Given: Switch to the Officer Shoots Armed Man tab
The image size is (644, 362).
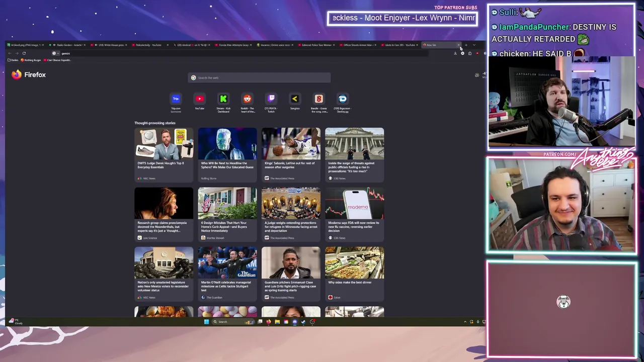Looking at the screenshot, I should pyautogui.click(x=358, y=45).
